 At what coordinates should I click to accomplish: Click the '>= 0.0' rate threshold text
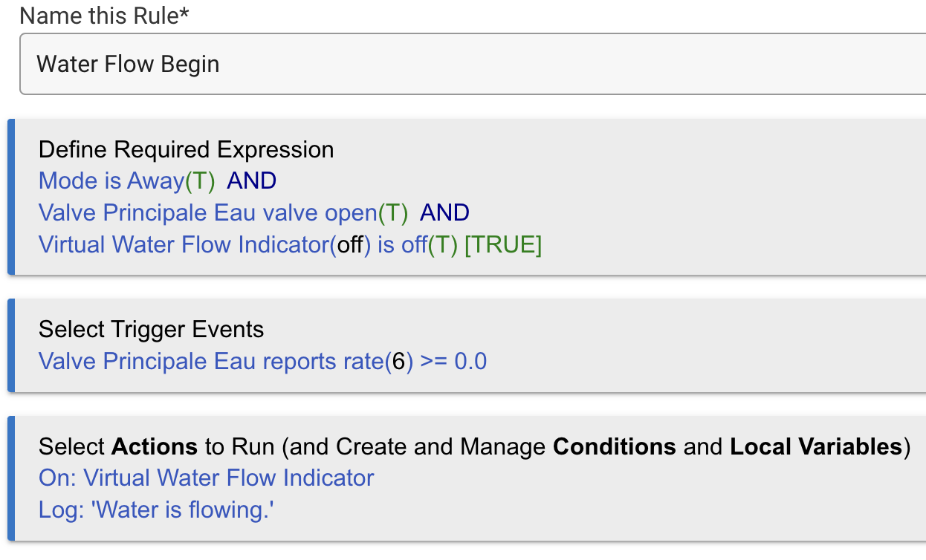pyautogui.click(x=453, y=361)
